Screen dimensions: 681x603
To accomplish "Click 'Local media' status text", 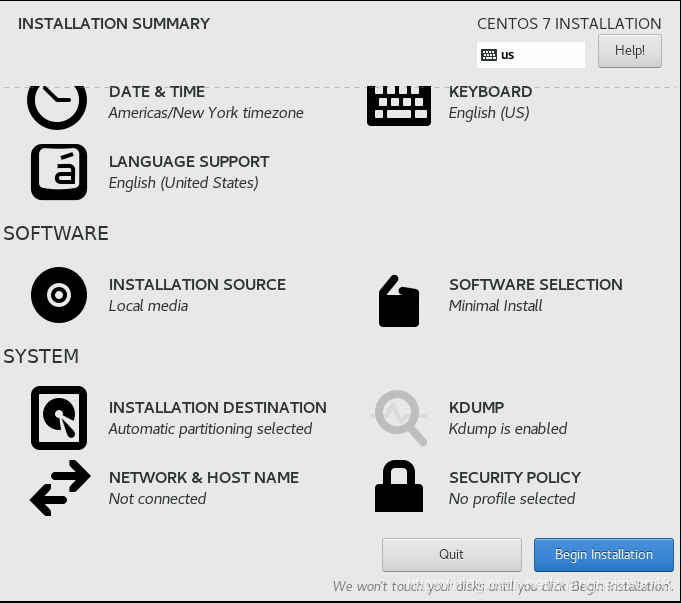I will 148,306.
